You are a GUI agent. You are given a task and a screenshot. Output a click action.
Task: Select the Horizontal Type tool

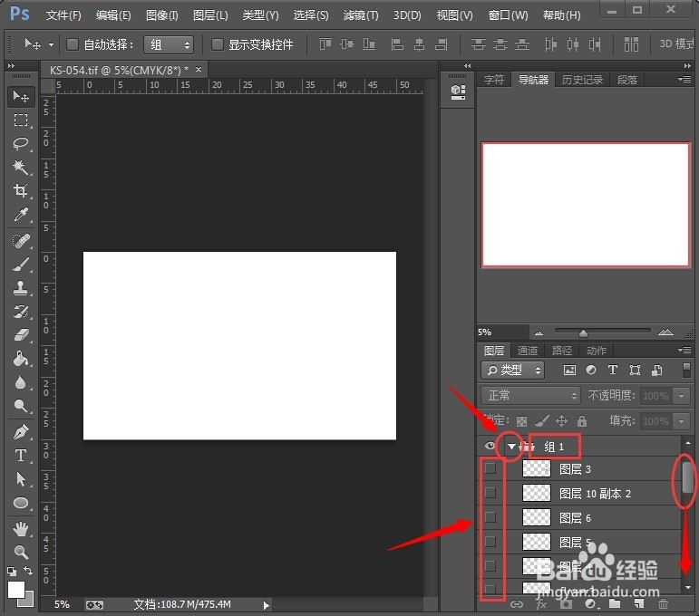[x=21, y=456]
